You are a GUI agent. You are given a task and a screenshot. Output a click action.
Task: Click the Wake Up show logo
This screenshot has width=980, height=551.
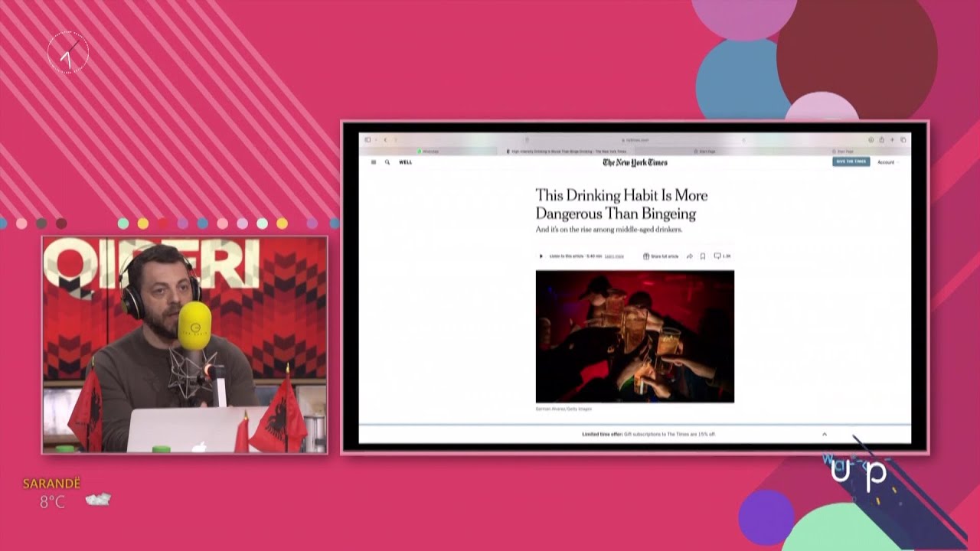pos(858,471)
